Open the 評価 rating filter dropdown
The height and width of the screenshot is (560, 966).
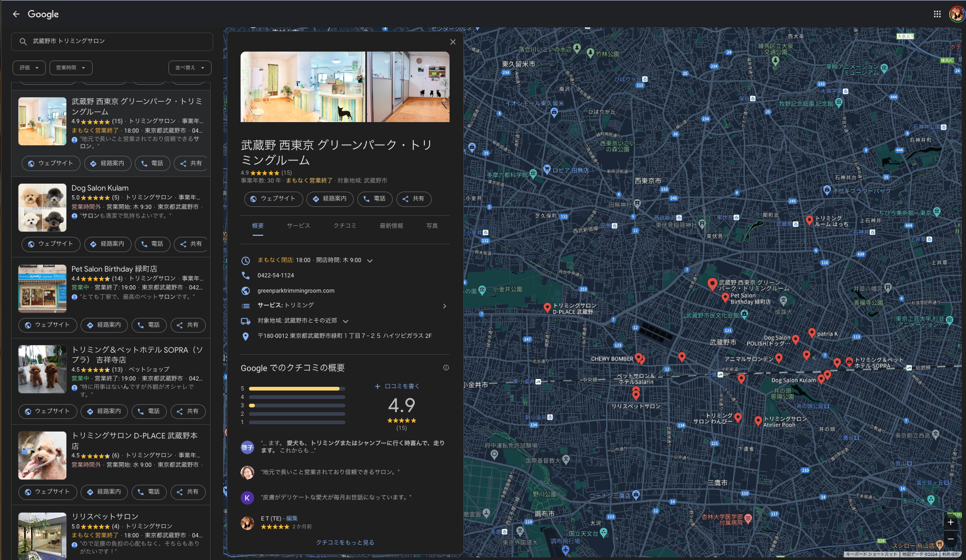[x=29, y=67]
